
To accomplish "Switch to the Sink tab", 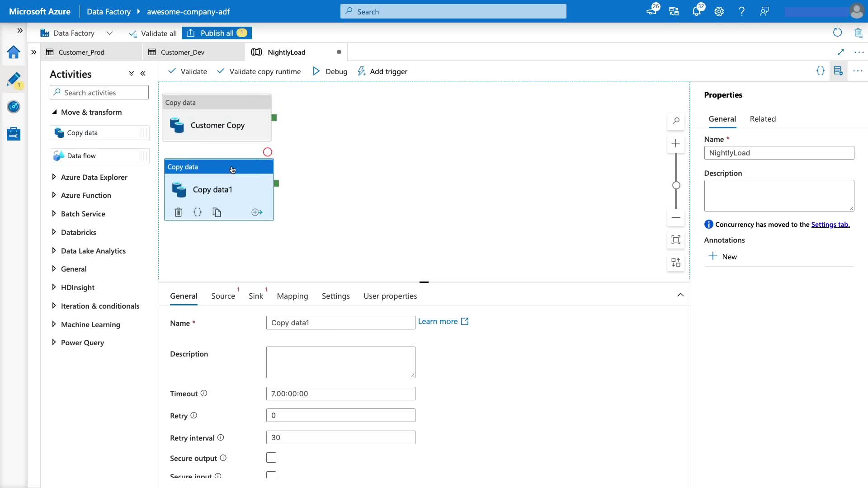I will click(256, 296).
